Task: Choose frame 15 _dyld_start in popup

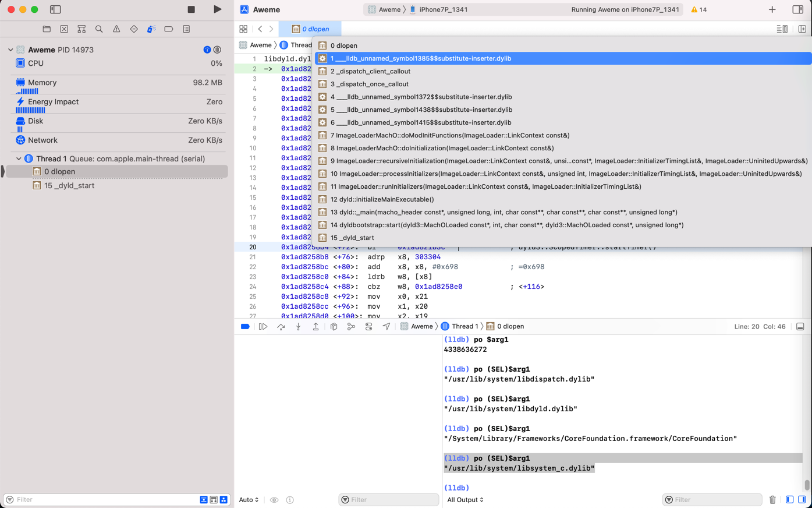Action: coord(562,238)
